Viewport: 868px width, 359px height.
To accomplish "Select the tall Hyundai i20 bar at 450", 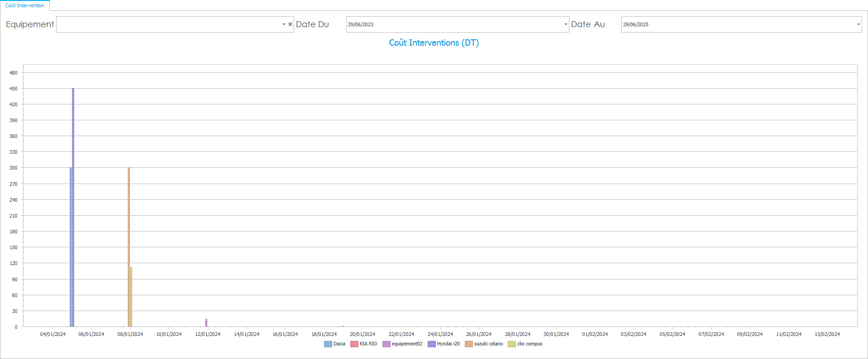I will pyautogui.click(x=73, y=203).
